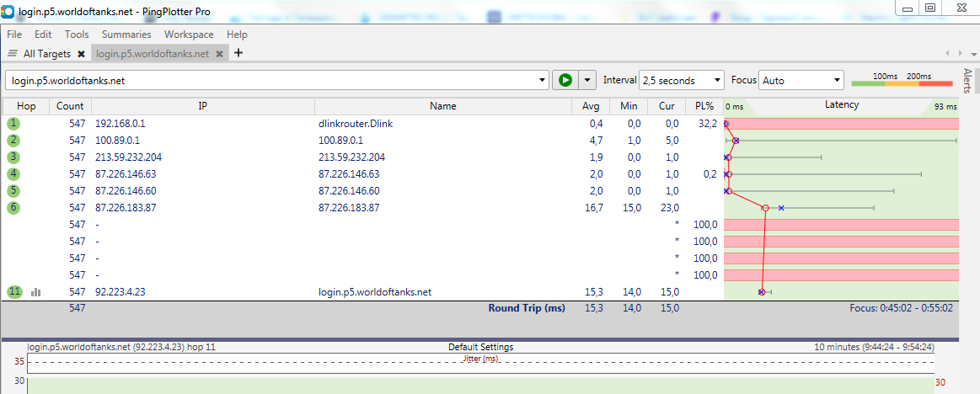Screen dimensions: 980x394
Task: Add a new target tab with plus icon
Action: click(x=238, y=53)
